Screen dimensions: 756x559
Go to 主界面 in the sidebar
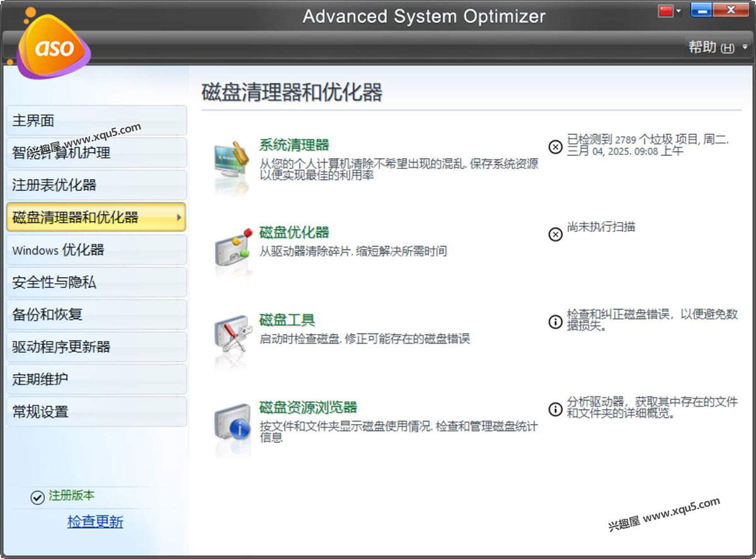[x=96, y=120]
